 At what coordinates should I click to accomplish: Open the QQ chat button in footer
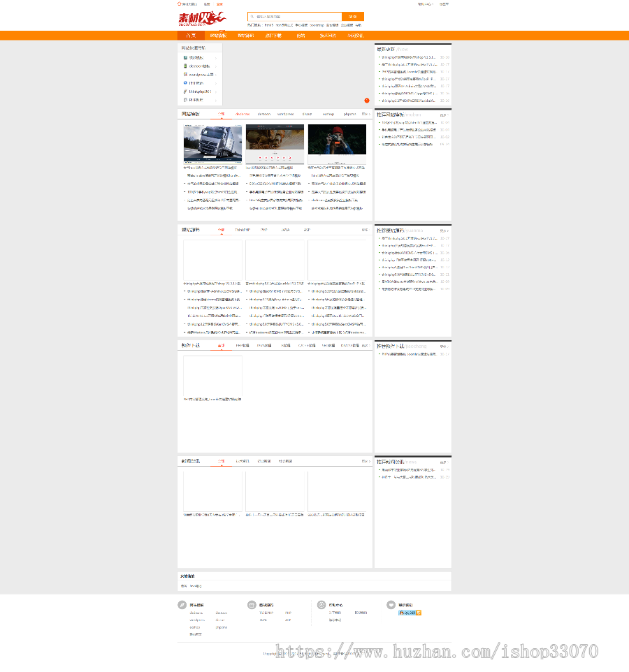pyautogui.click(x=410, y=613)
